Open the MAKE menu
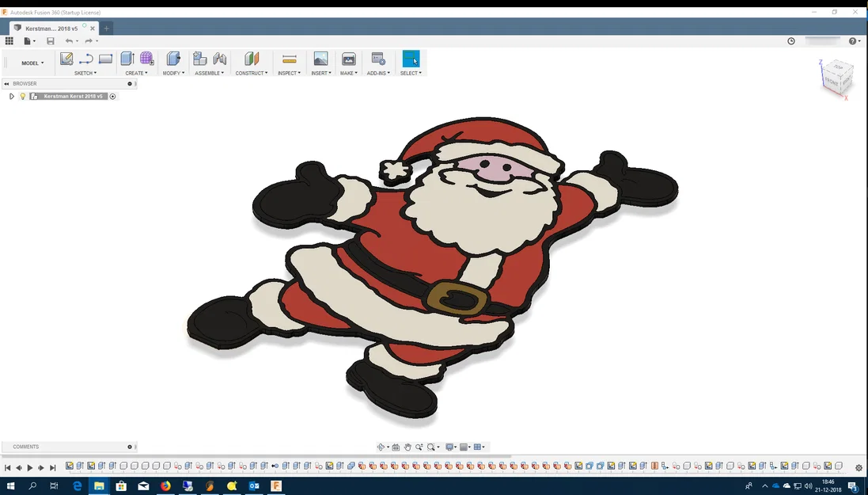This screenshot has width=868, height=495. [x=349, y=73]
